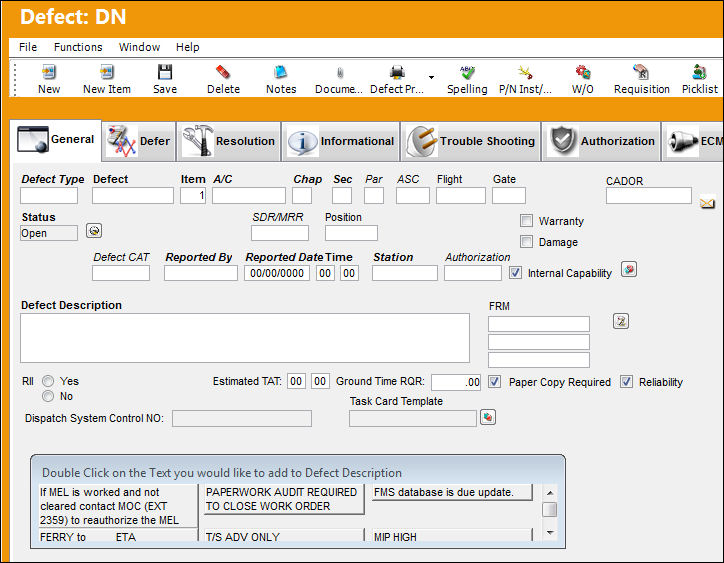Image resolution: width=724 pixels, height=563 pixels.
Task: Toggle the Reliability checkbox
Action: coord(626,381)
